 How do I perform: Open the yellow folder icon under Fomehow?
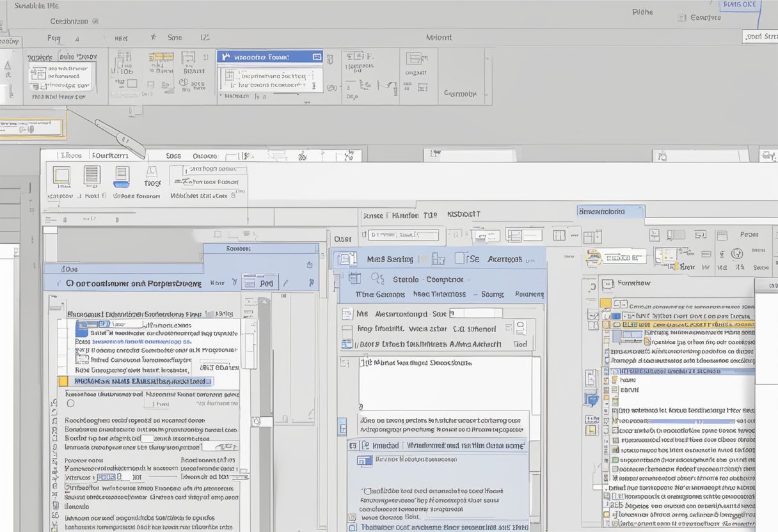[605, 303]
